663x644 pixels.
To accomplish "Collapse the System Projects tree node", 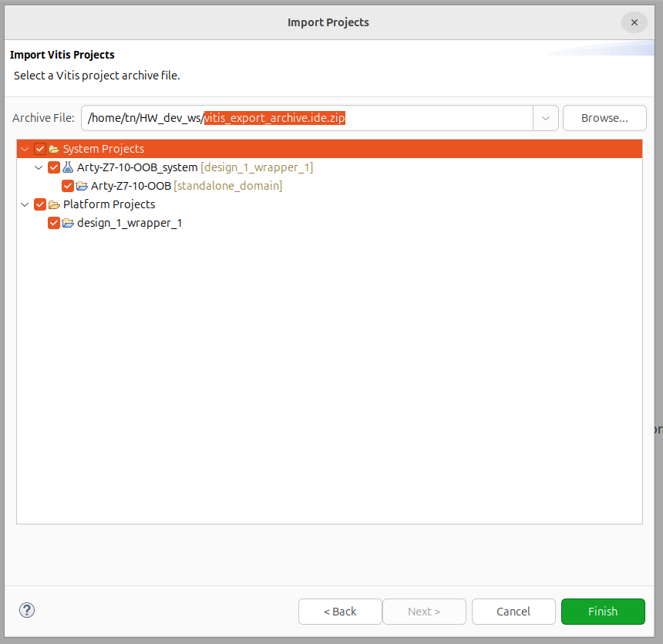I will 25,149.
